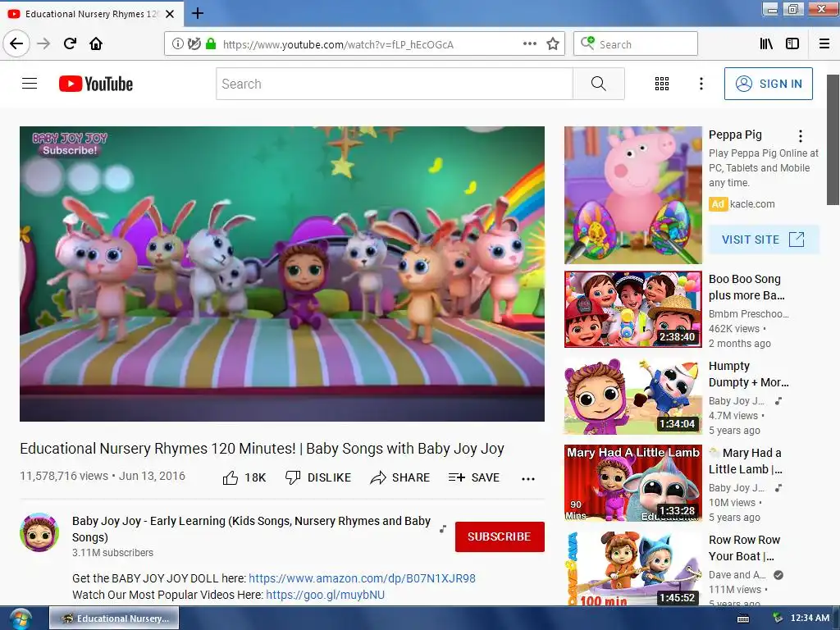Click the video player to pause
This screenshot has height=630, width=840.
click(x=282, y=274)
